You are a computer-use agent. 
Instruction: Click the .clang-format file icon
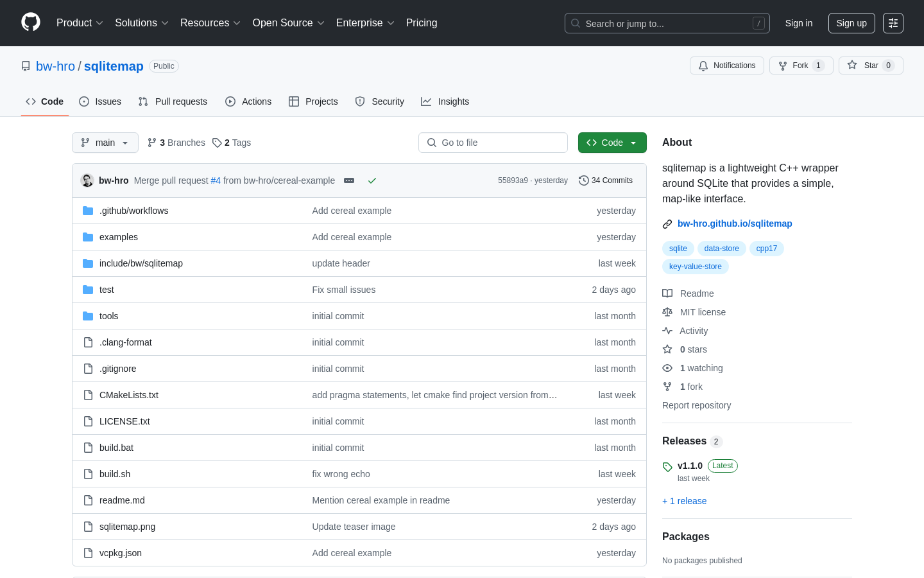tap(88, 342)
